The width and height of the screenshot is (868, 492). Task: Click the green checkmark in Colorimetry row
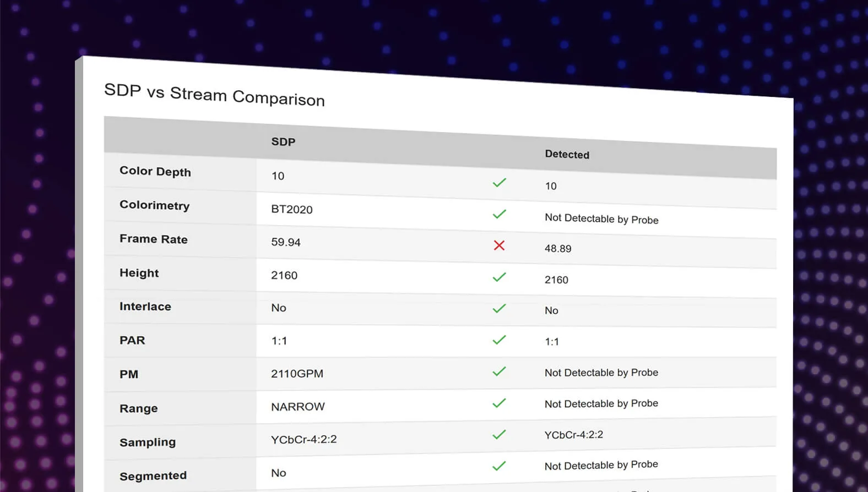pos(499,214)
